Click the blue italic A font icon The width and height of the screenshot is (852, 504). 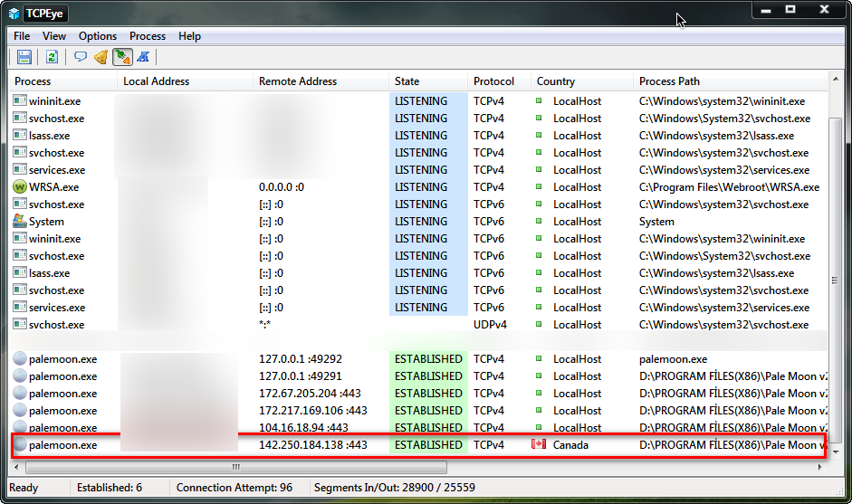click(143, 56)
